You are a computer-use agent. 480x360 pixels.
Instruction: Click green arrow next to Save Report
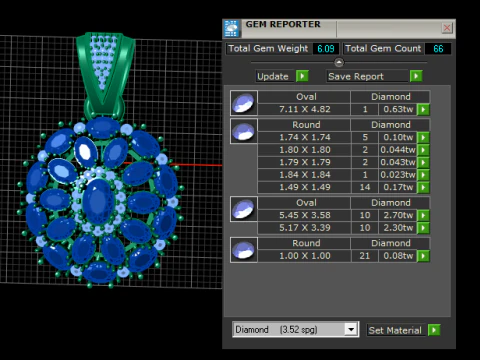click(x=416, y=76)
